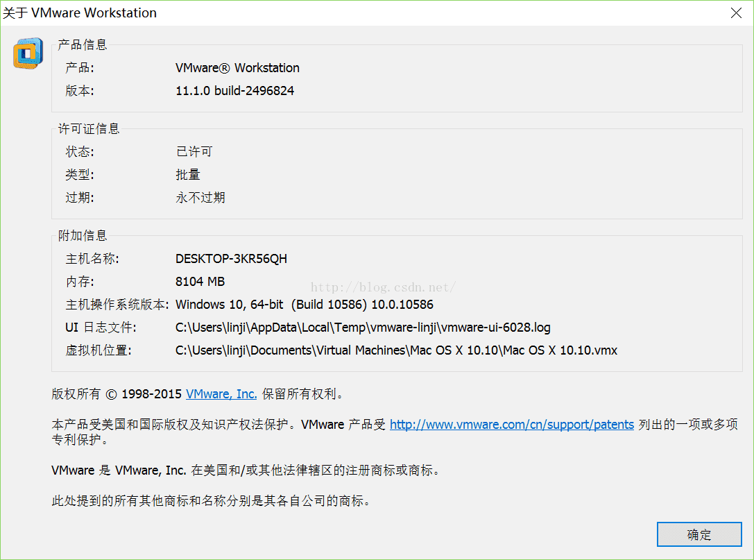Click memory value 8104 MB
754x560 pixels.
[x=200, y=282]
